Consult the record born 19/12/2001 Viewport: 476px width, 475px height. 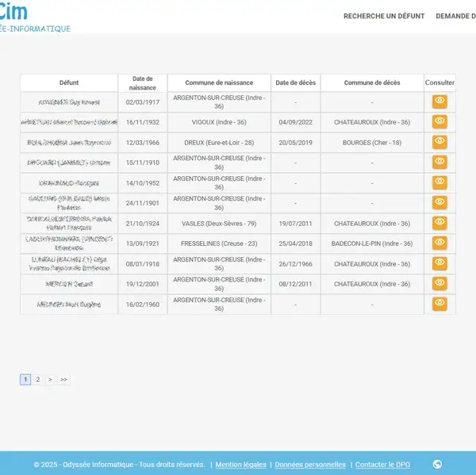(440, 283)
